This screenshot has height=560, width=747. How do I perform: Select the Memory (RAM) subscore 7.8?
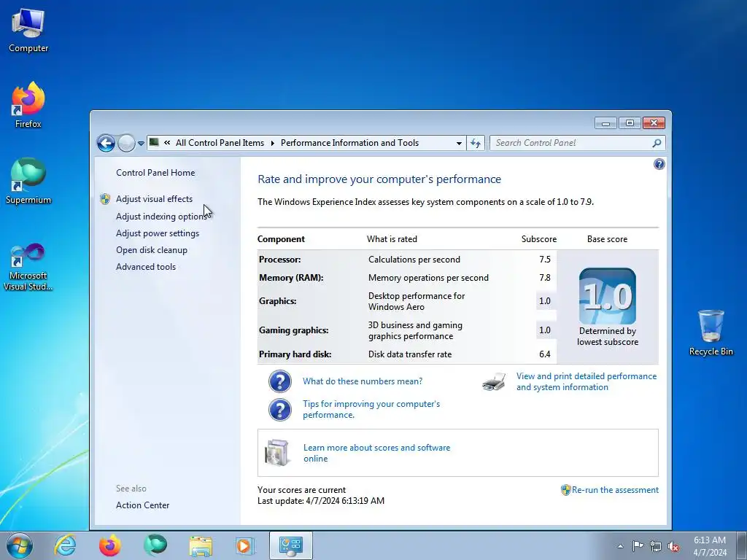coord(545,278)
